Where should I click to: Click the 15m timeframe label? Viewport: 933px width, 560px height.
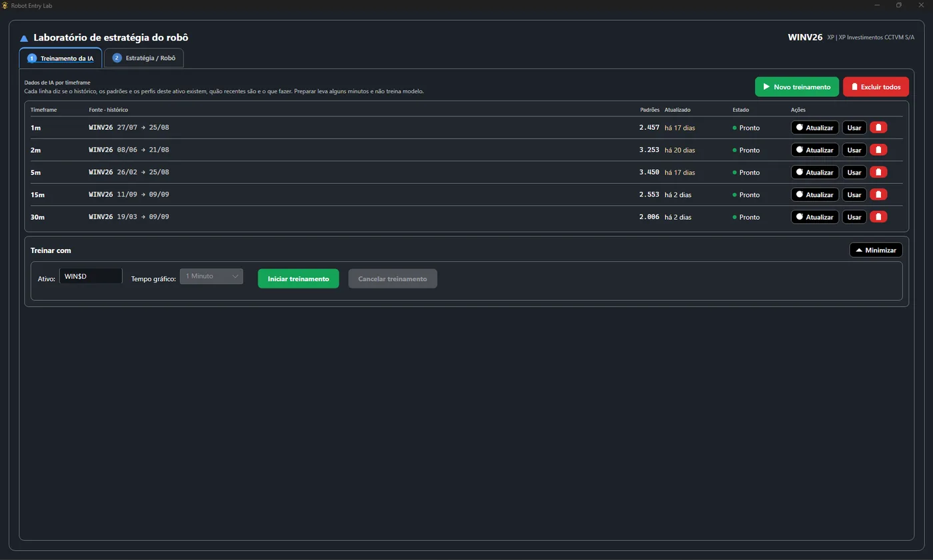[x=37, y=194]
